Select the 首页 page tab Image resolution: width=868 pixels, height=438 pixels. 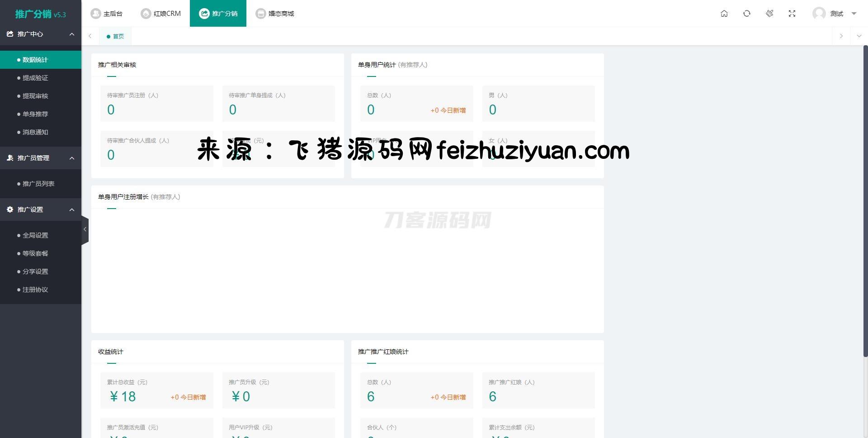tap(115, 36)
